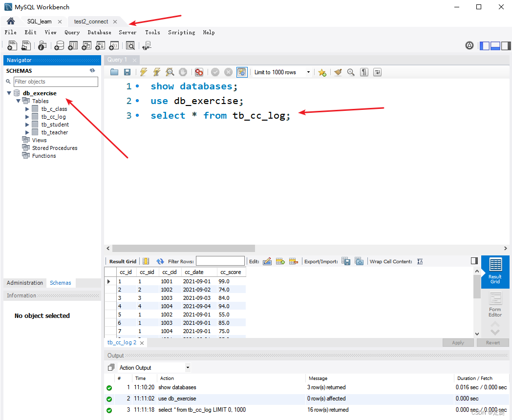The width and height of the screenshot is (512, 420).
Task: Commit the transaction check icon
Action: [x=215, y=72]
